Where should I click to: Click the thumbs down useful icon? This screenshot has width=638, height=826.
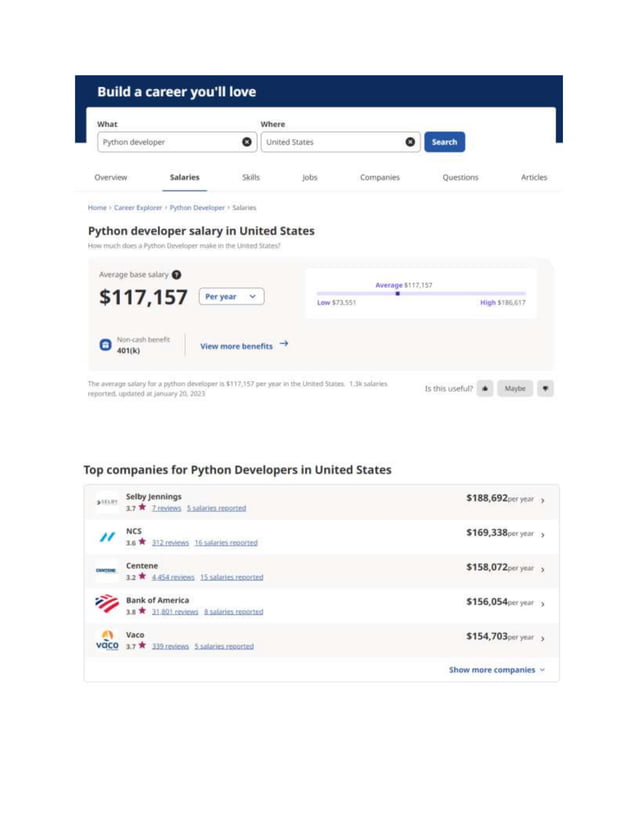(x=545, y=388)
